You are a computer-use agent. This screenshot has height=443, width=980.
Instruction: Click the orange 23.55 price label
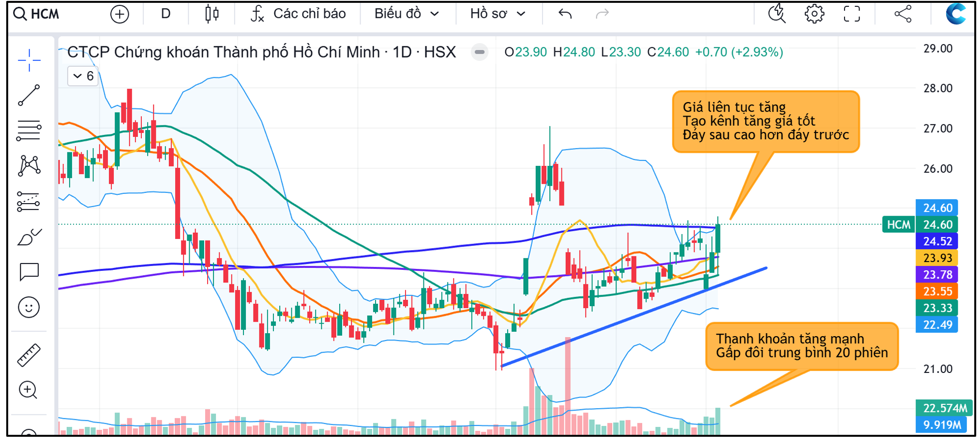coord(937,291)
